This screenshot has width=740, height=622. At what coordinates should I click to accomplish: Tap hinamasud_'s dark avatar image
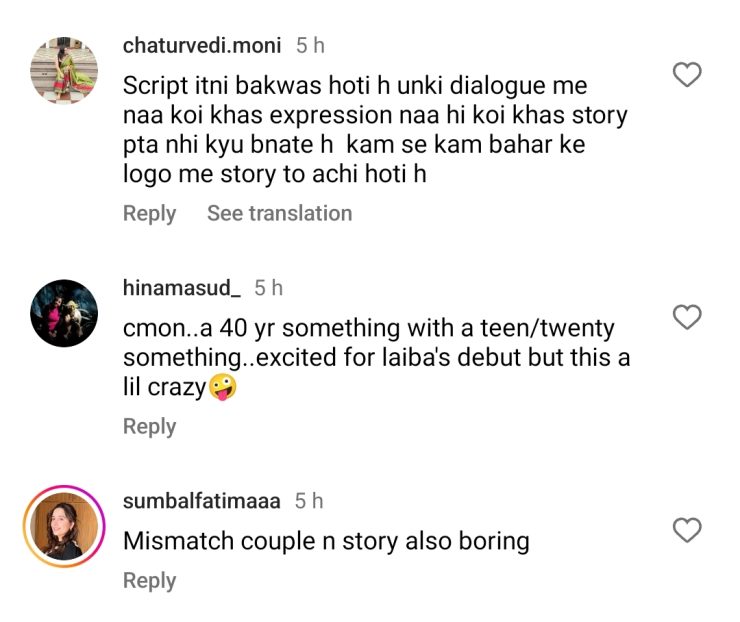click(x=64, y=313)
